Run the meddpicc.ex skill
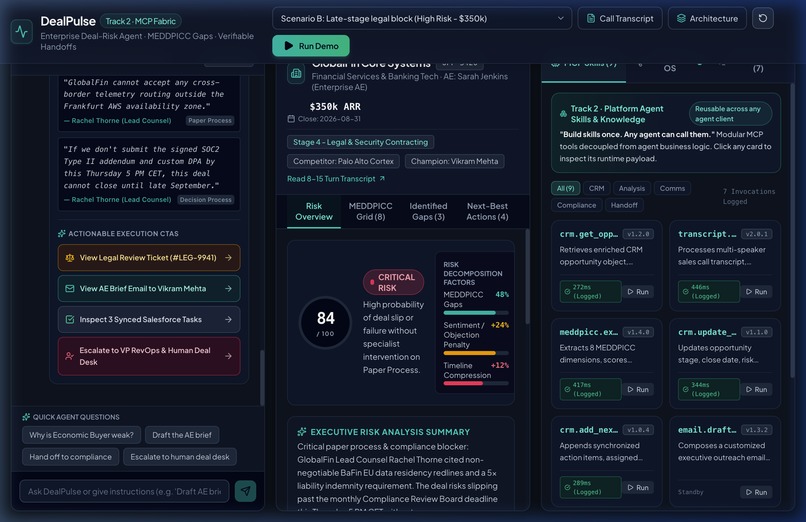This screenshot has width=806, height=522. (x=638, y=389)
